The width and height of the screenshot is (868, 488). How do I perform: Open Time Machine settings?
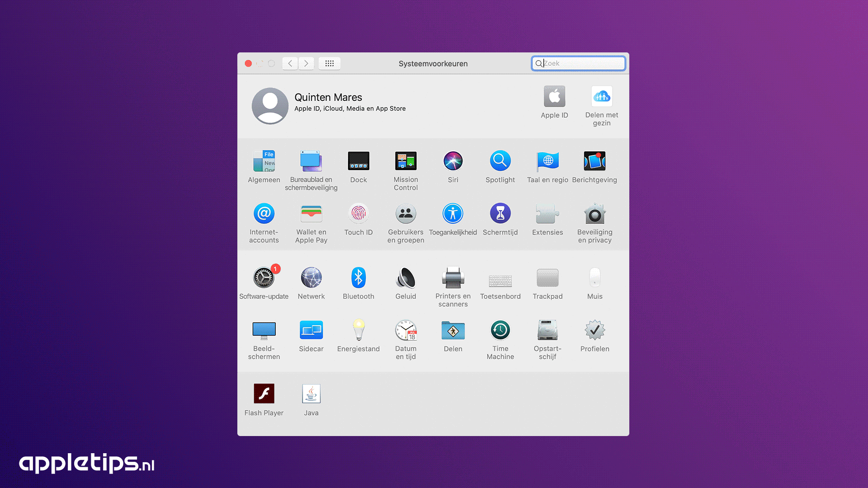(500, 331)
